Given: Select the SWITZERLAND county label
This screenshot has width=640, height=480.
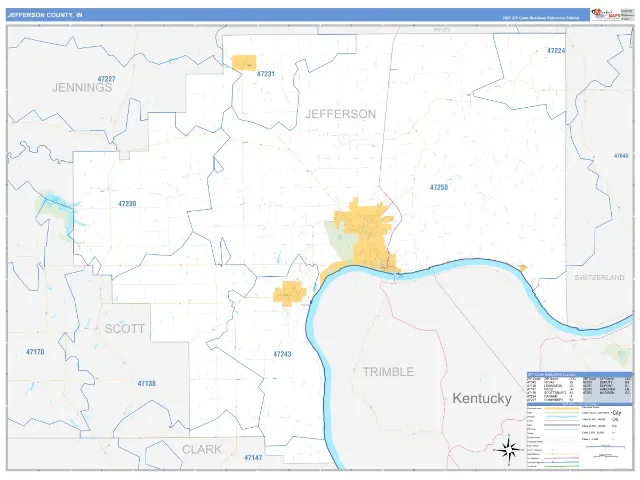Looking at the screenshot, I should tap(599, 277).
